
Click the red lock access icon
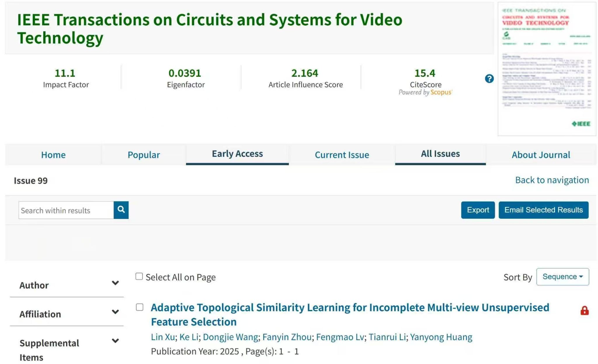point(584,310)
